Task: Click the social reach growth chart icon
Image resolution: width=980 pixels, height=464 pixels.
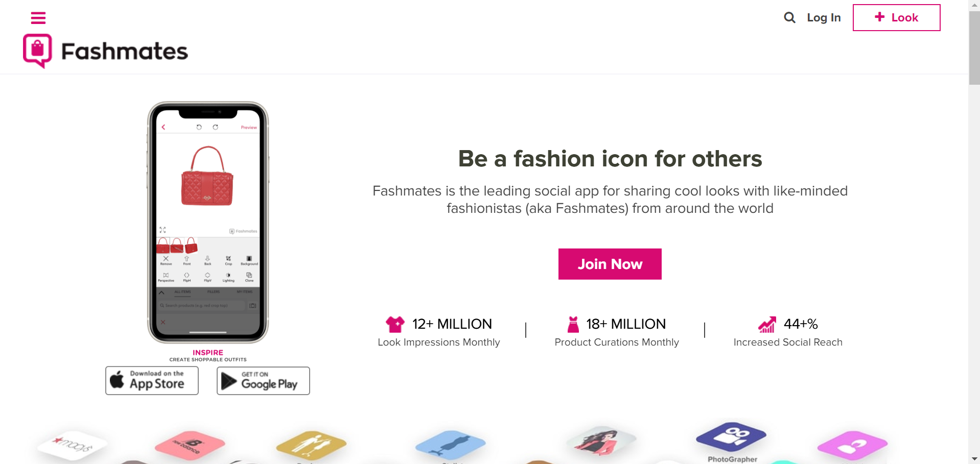Action: [766, 324]
